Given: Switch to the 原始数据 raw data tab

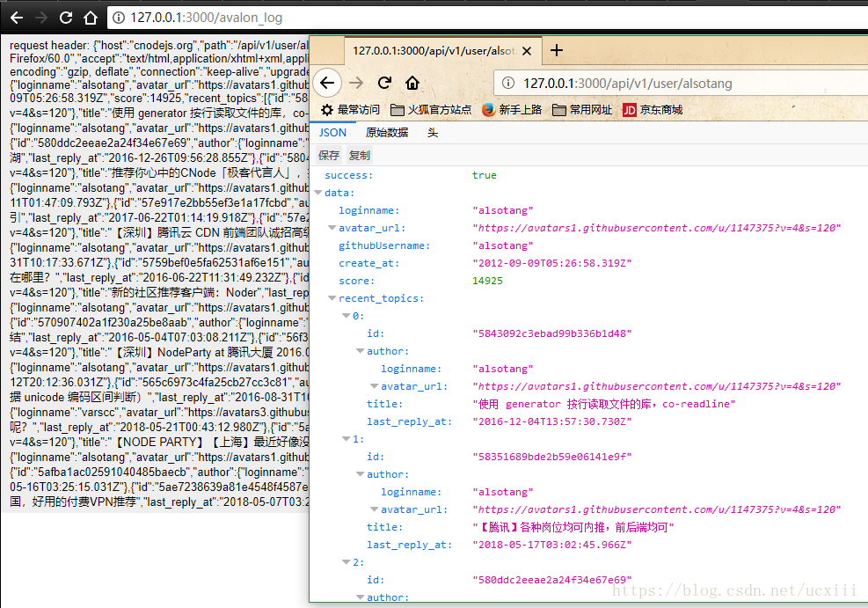Looking at the screenshot, I should [x=387, y=133].
